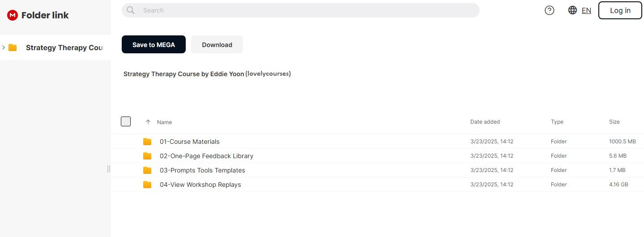Click the 03-Prompts Tools Templates folder icon

click(147, 170)
